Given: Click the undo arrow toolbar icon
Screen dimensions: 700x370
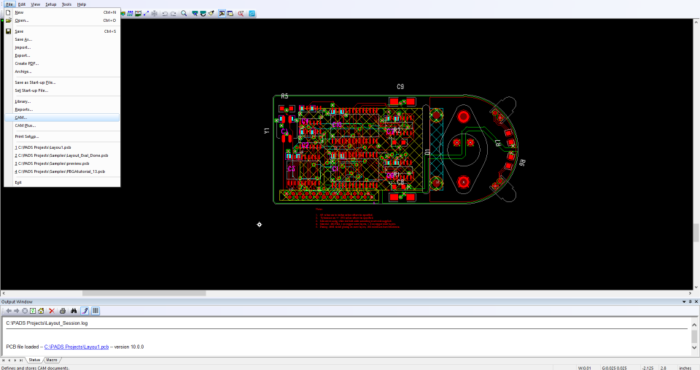Looking at the screenshot, I should pyautogui.click(x=165, y=13).
